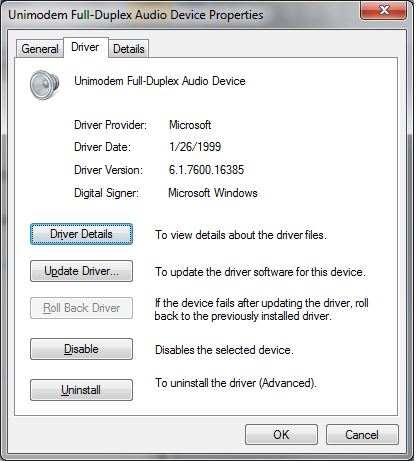Click 'Disables the selected device' text

224,350
